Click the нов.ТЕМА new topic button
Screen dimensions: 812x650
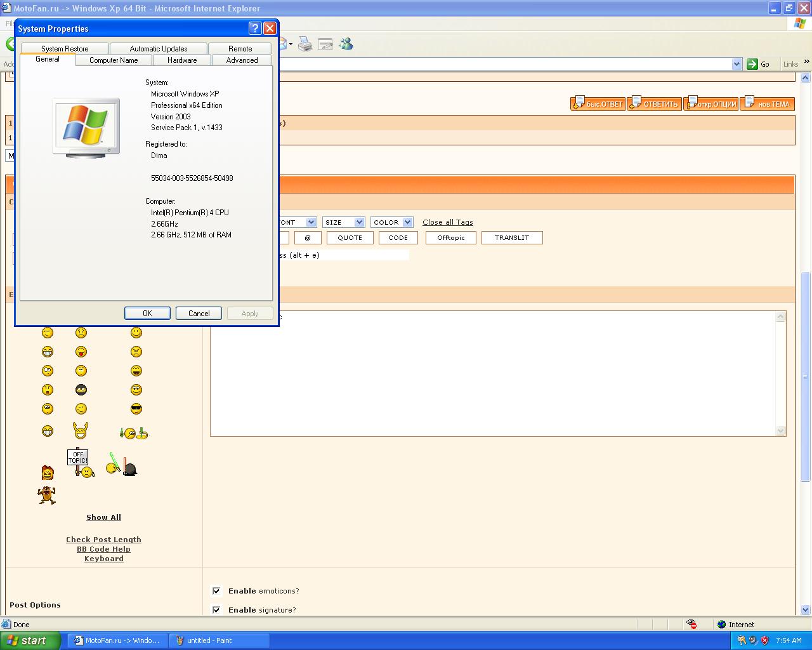click(x=768, y=103)
